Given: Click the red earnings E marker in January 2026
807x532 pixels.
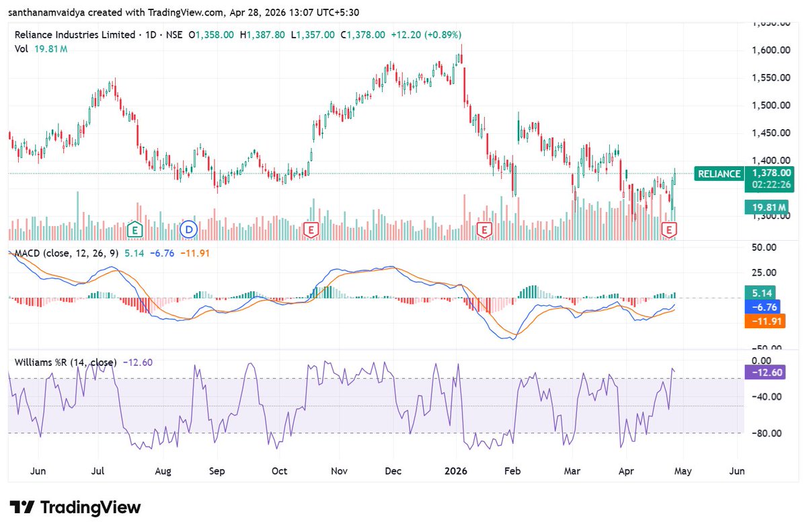Looking at the screenshot, I should (x=483, y=230).
